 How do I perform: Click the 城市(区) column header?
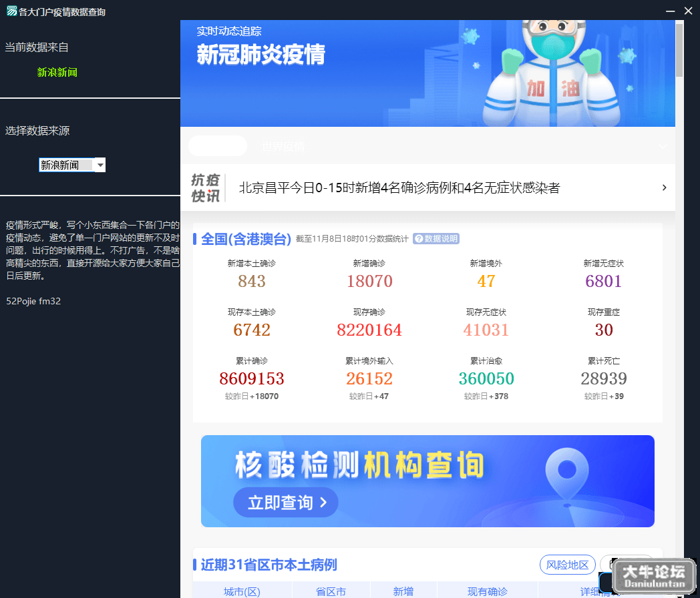click(242, 592)
